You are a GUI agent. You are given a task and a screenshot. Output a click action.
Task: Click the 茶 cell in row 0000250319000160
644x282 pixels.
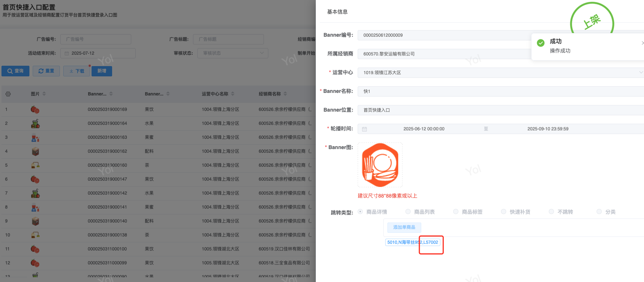pyautogui.click(x=147, y=165)
